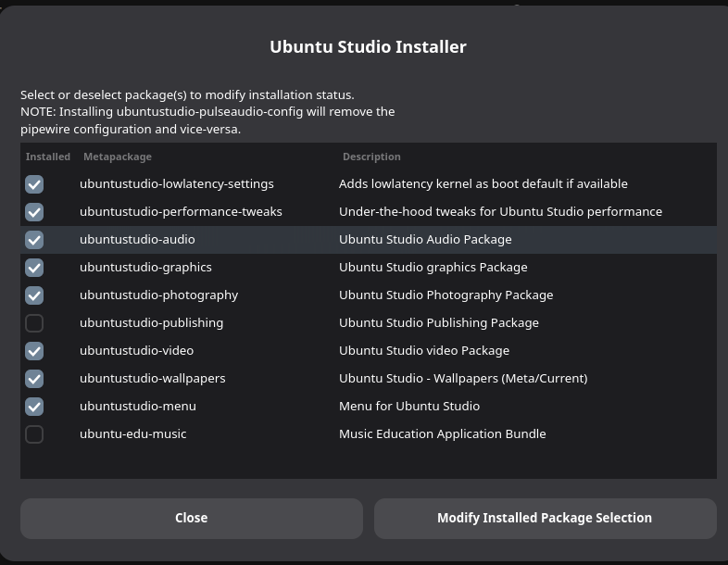
Task: Click the 'Ubuntu Studio video Package' description
Action: 424,351
